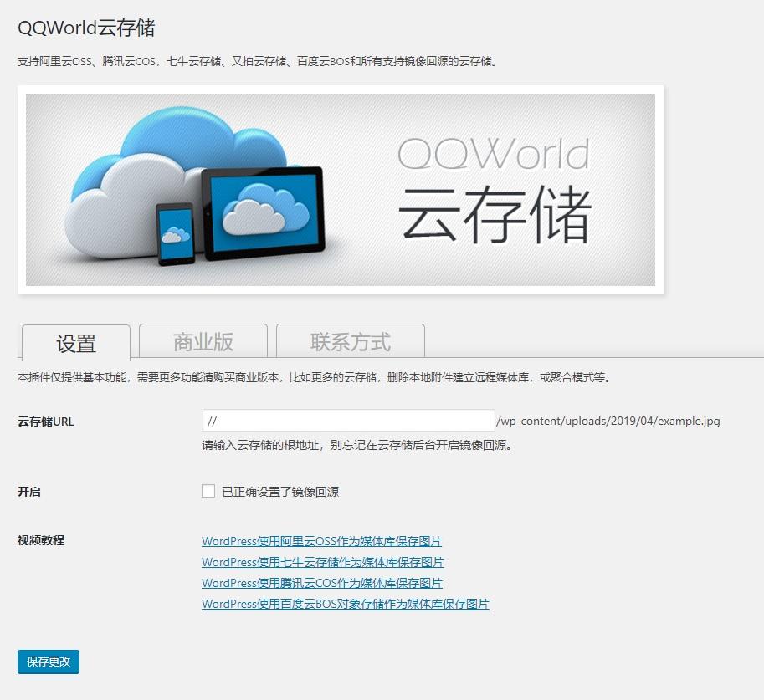Screen dimensions: 764x700
Task: Click the supported cloud storage description text
Action: coord(257,61)
